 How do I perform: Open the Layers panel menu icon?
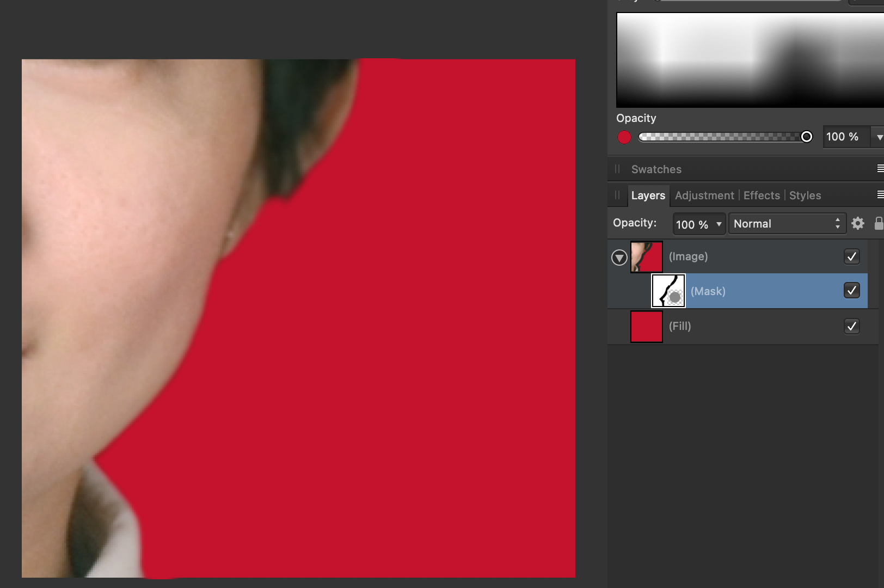[880, 195]
